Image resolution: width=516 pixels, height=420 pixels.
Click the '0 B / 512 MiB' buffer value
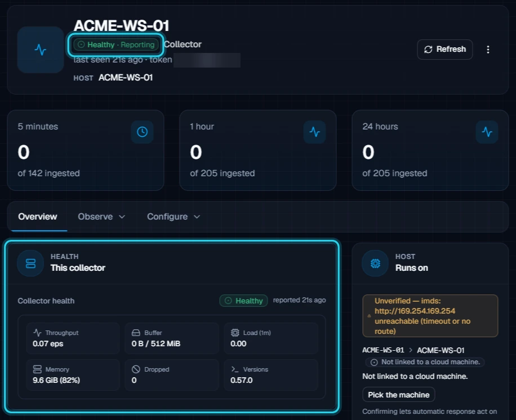point(156,343)
